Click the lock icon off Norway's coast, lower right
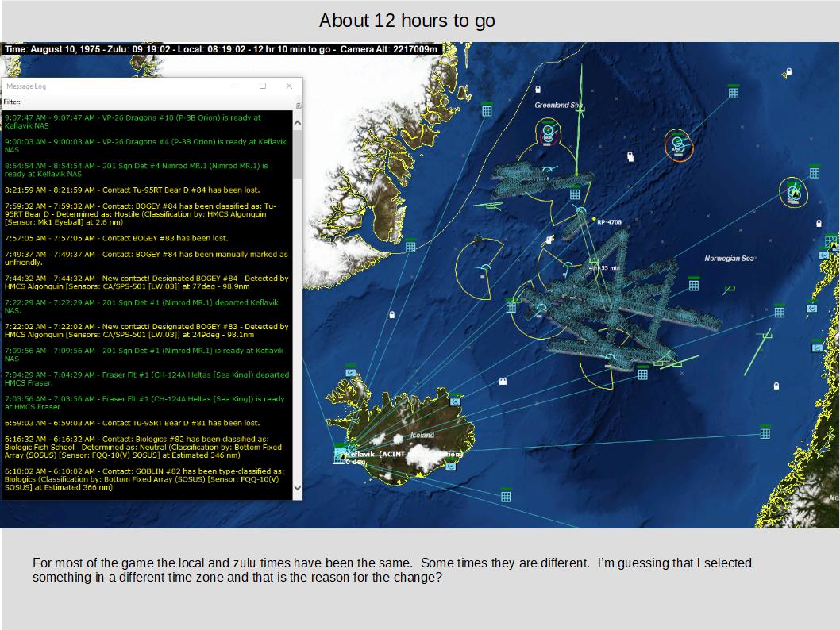 coord(776,386)
